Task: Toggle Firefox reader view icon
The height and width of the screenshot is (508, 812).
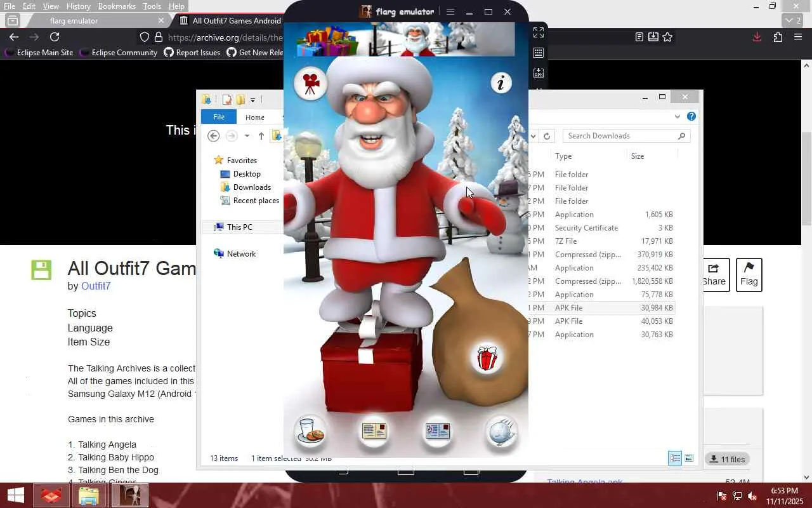Action: [x=639, y=37]
